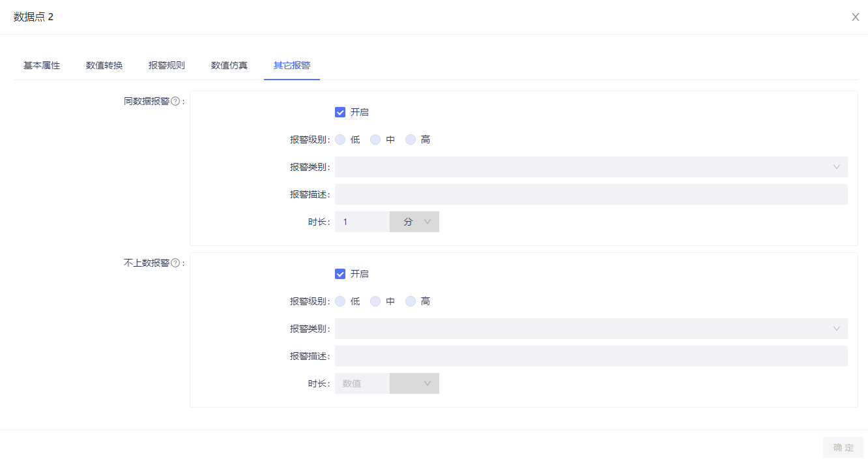This screenshot has height=461, width=868.
Task: Switch to the 数值仿真 tab
Action: (229, 65)
